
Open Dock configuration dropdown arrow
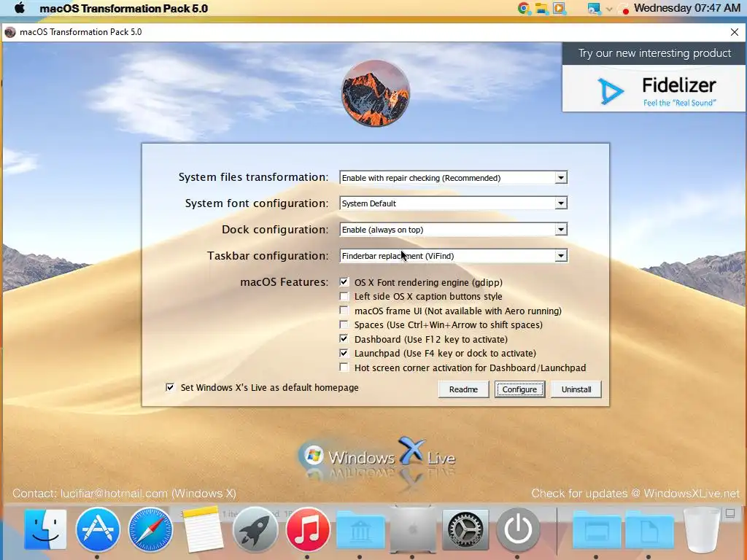pos(561,230)
